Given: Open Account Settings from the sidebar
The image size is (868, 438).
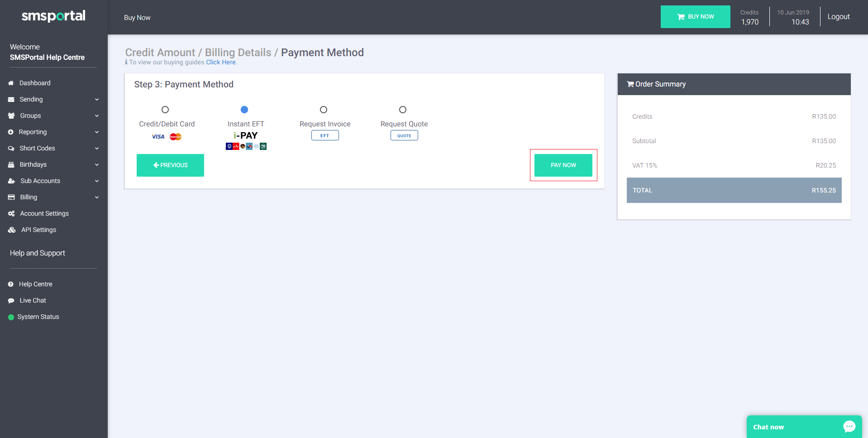Looking at the screenshot, I should tap(11, 213).
